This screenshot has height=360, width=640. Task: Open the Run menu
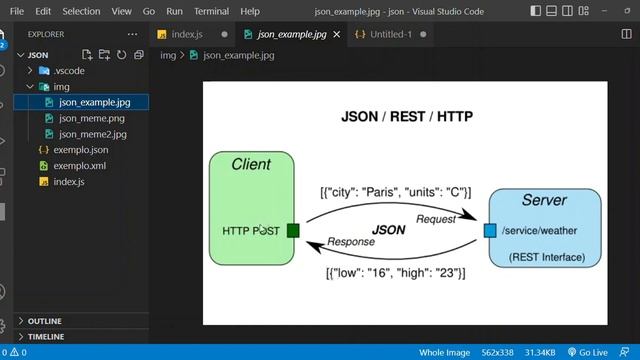coord(174,11)
